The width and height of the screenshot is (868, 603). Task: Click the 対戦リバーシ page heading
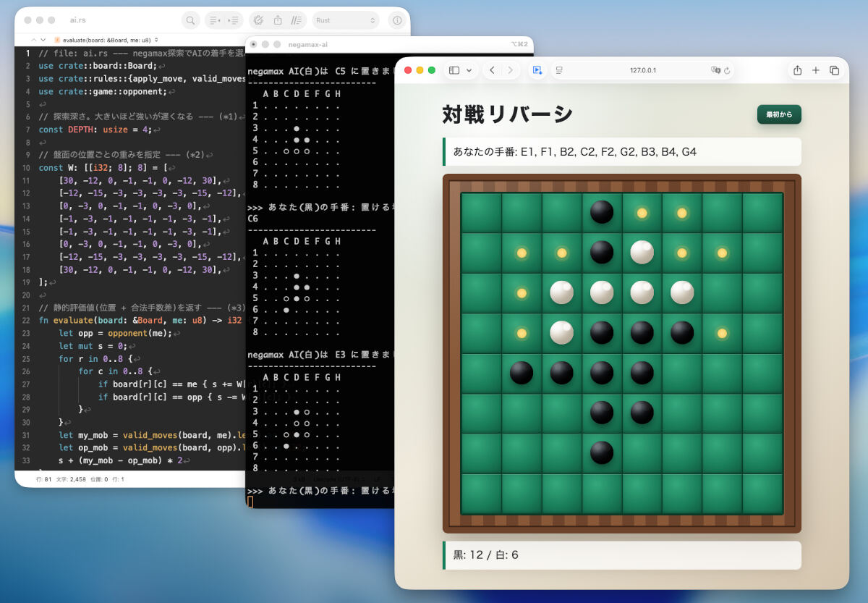[508, 114]
